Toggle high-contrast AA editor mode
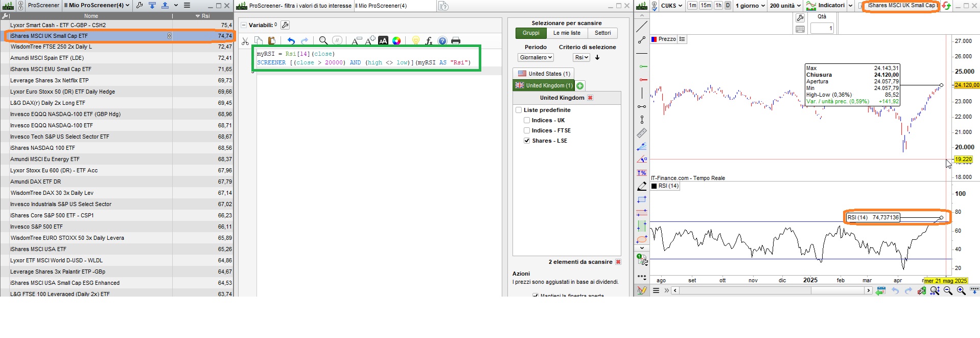The height and width of the screenshot is (338, 980). click(383, 41)
